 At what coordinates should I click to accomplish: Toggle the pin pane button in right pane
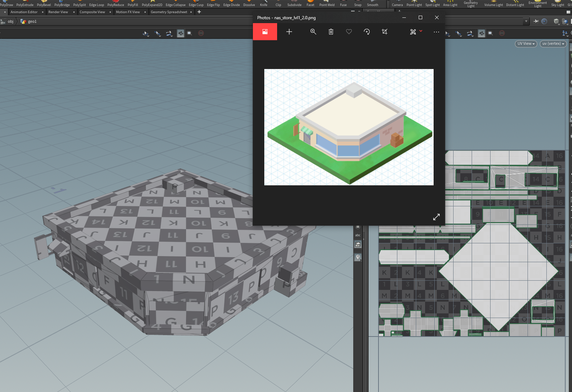[536, 21]
